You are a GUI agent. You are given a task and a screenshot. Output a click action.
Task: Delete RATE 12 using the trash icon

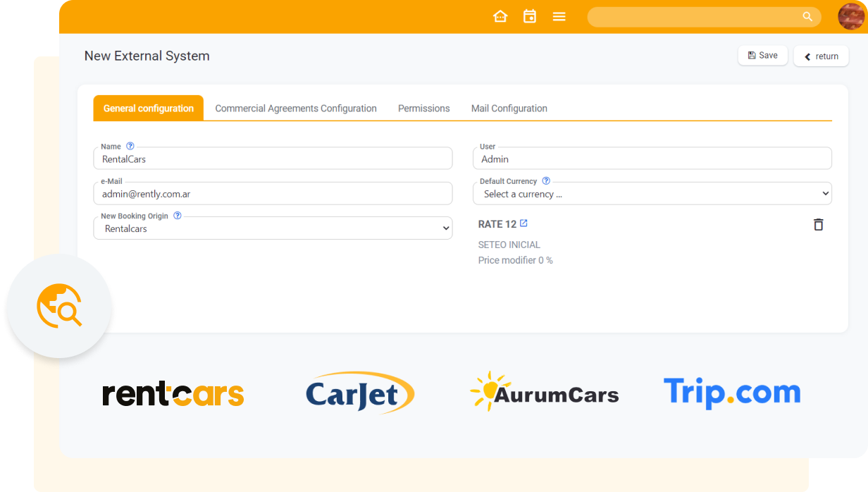pyautogui.click(x=818, y=223)
